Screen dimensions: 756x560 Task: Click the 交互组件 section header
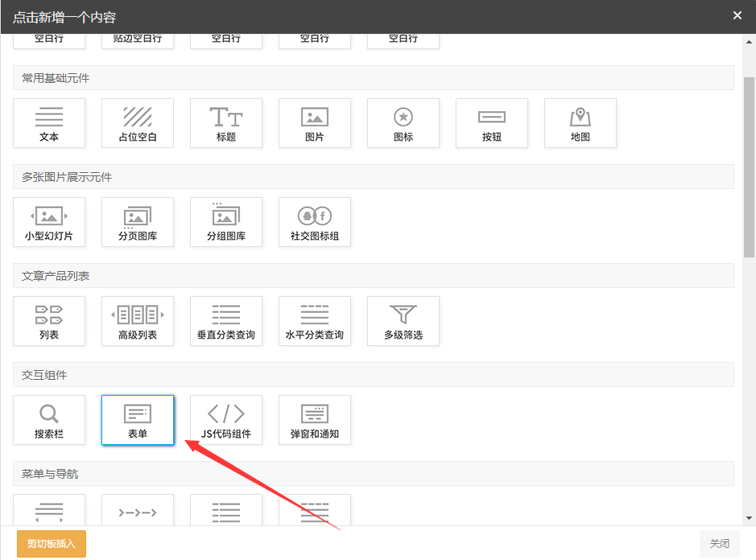tap(374, 375)
